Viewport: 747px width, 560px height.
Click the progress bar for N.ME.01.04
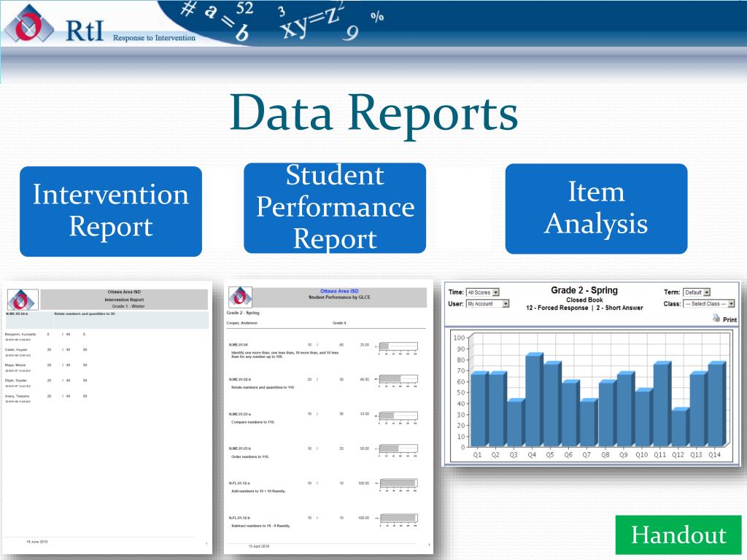(398, 346)
